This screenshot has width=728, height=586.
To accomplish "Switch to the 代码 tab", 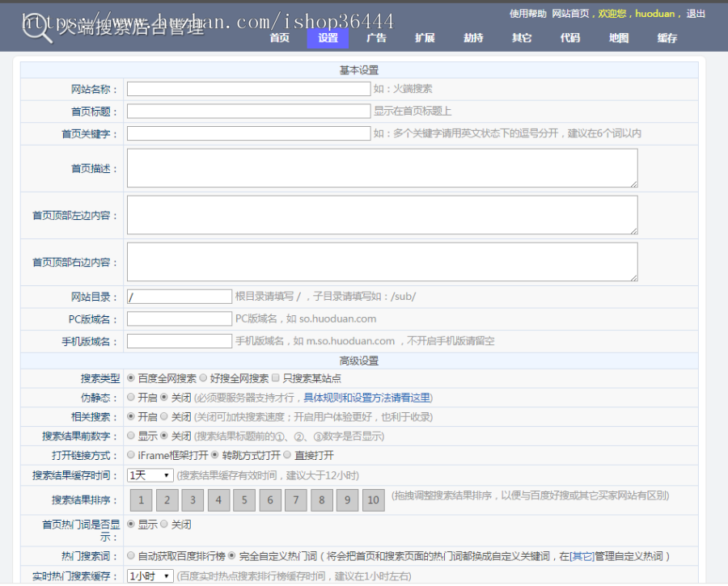I will (x=570, y=37).
